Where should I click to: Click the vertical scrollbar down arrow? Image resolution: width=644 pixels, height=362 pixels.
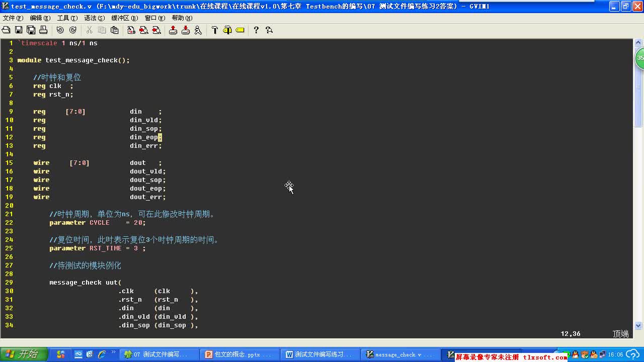coord(638,325)
